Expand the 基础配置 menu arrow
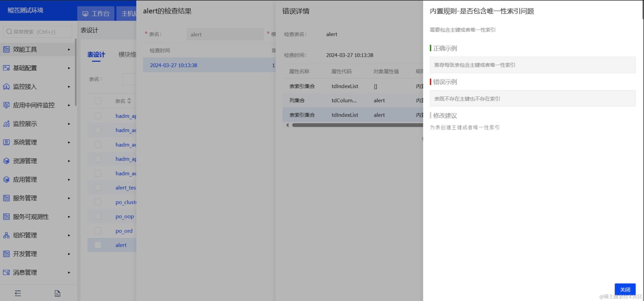 click(x=69, y=68)
